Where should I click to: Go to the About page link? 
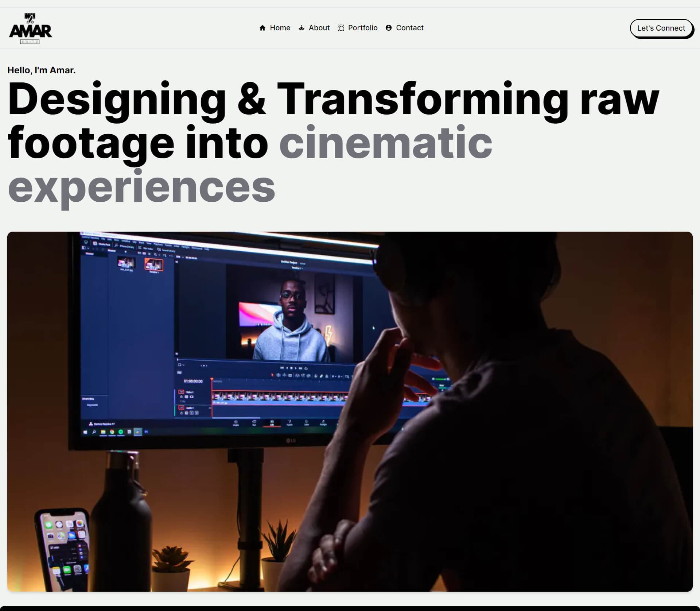(319, 28)
